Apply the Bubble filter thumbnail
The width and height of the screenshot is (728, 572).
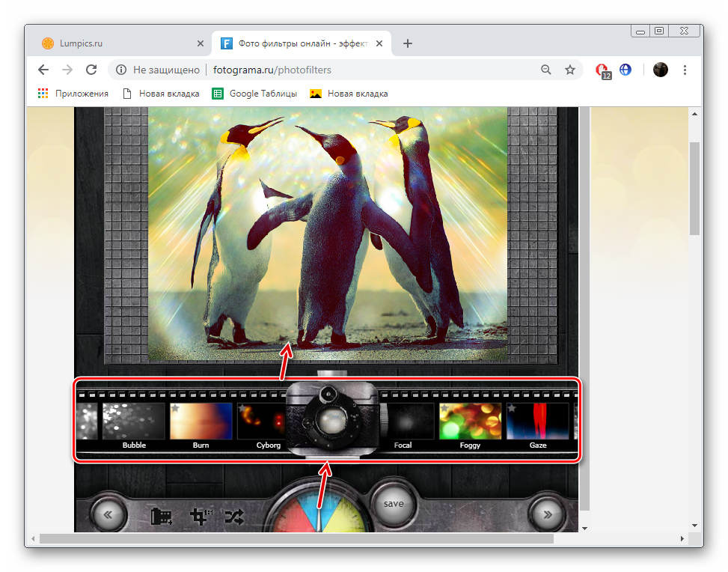pyautogui.click(x=134, y=422)
